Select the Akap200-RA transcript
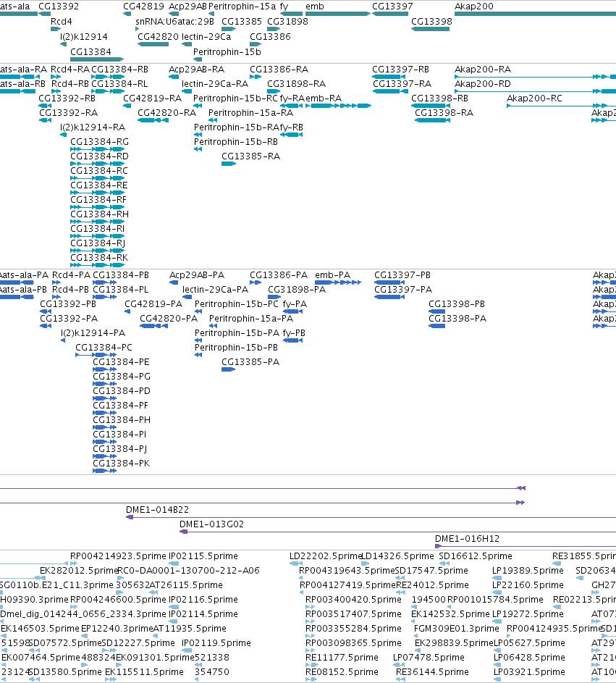616x683 pixels. (x=535, y=77)
